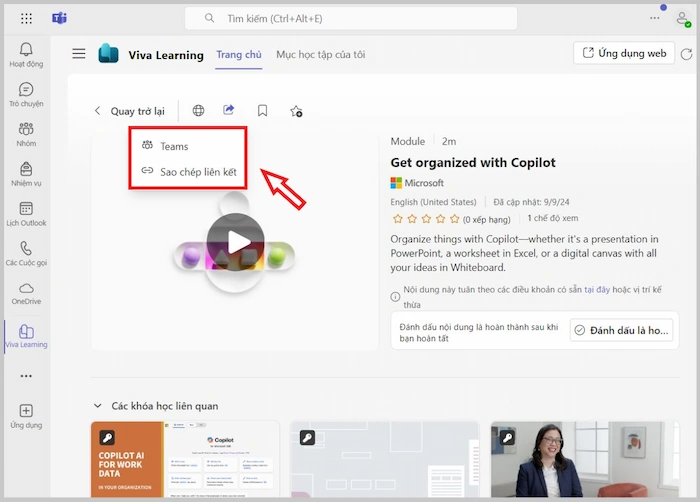Image resolution: width=700 pixels, height=502 pixels.
Task: Switch to Trang chủ tab
Action: pos(239,54)
